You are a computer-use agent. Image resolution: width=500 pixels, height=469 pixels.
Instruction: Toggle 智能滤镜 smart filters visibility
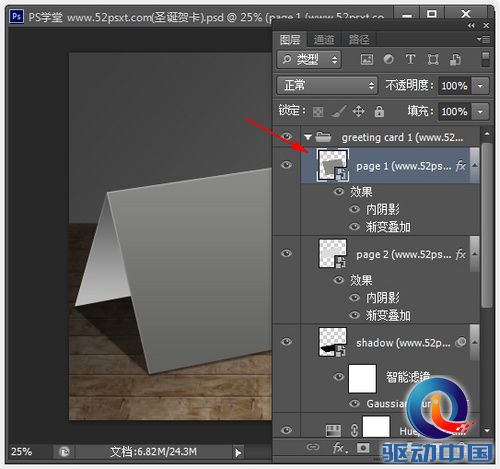pyautogui.click(x=339, y=377)
